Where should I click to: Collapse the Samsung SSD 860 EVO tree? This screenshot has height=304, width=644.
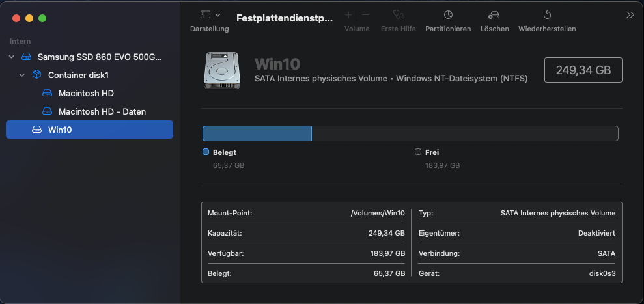point(12,57)
